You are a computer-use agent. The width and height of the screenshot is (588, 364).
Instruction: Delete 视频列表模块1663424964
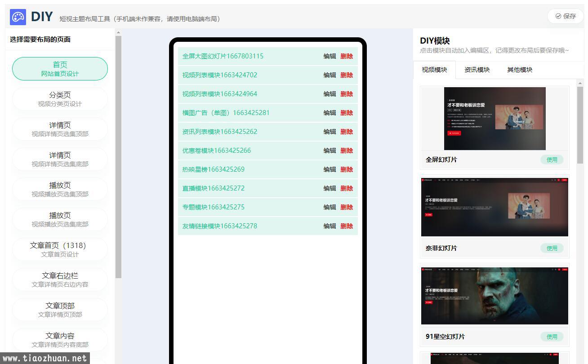pos(347,94)
